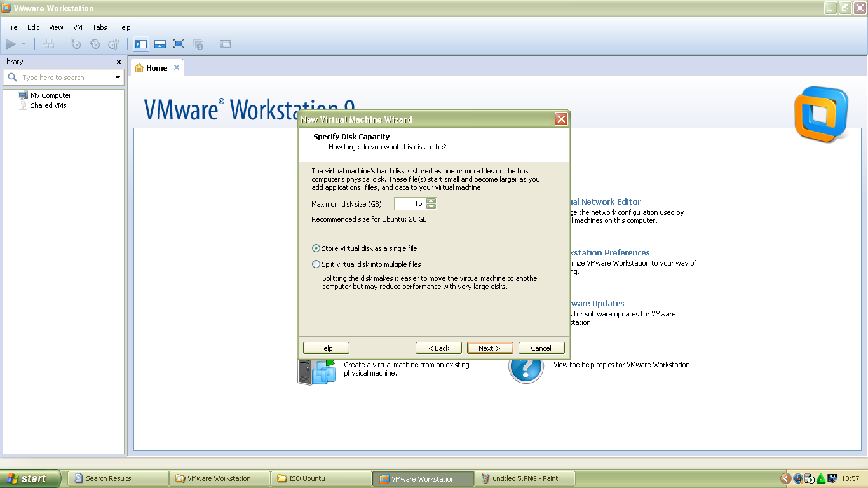
Task: Click the Next > button
Action: pyautogui.click(x=490, y=348)
